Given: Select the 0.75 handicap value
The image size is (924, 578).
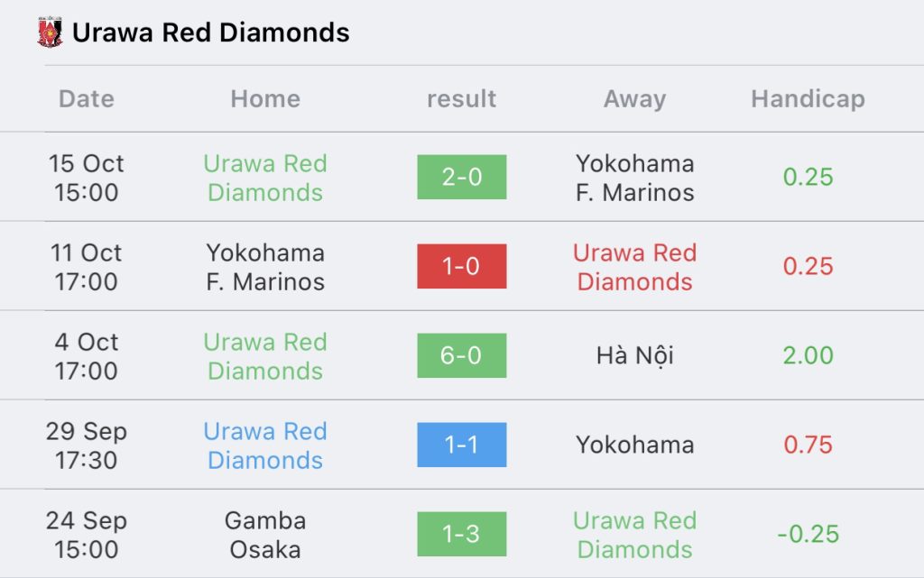Looking at the screenshot, I should [808, 445].
